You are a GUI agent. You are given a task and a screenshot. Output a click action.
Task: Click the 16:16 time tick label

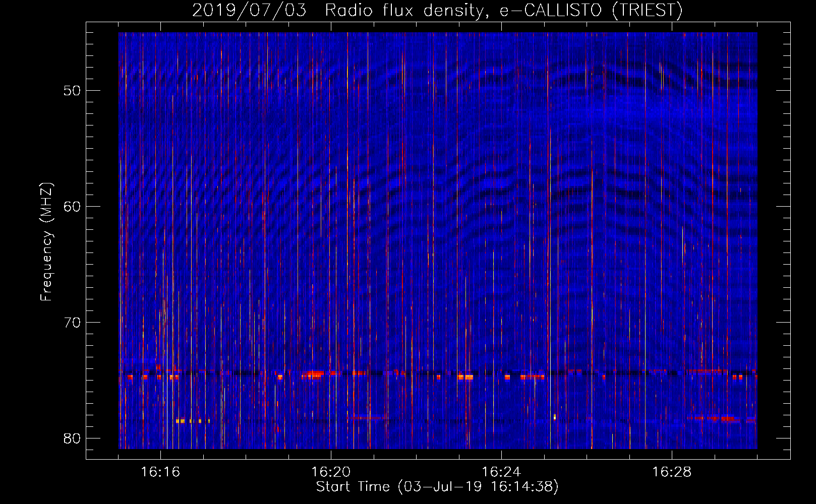tap(160, 472)
